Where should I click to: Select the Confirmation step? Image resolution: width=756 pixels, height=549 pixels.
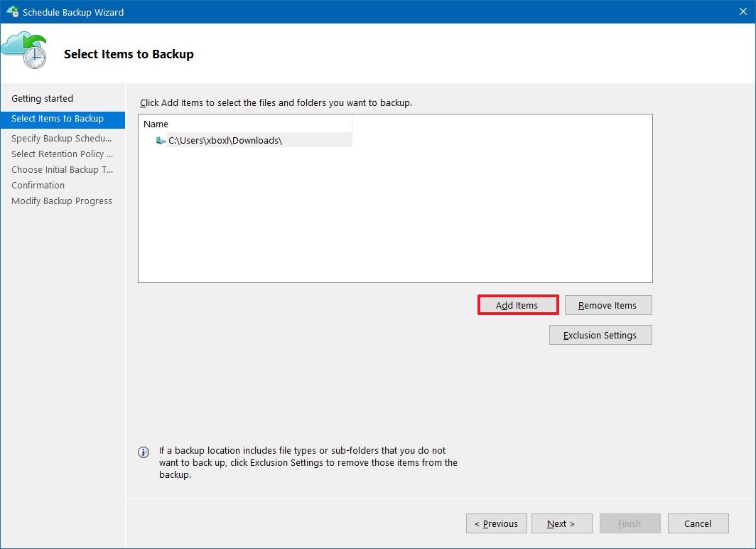coord(38,185)
